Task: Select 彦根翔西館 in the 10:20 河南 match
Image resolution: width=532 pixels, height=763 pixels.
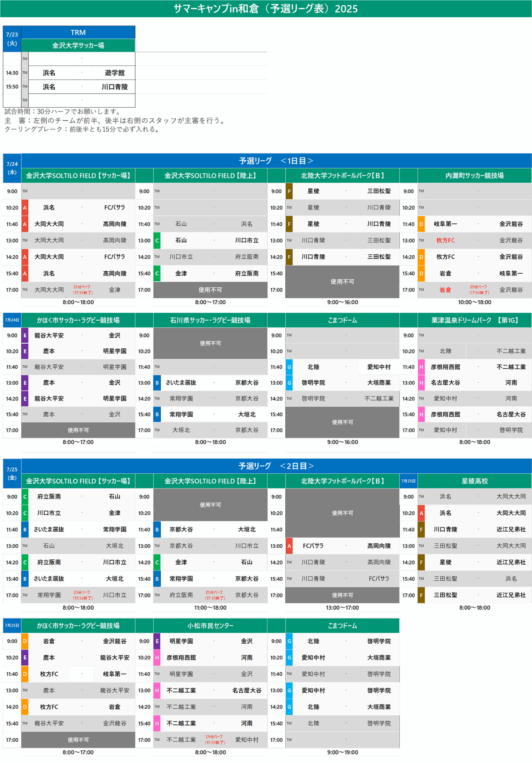Action: (181, 658)
